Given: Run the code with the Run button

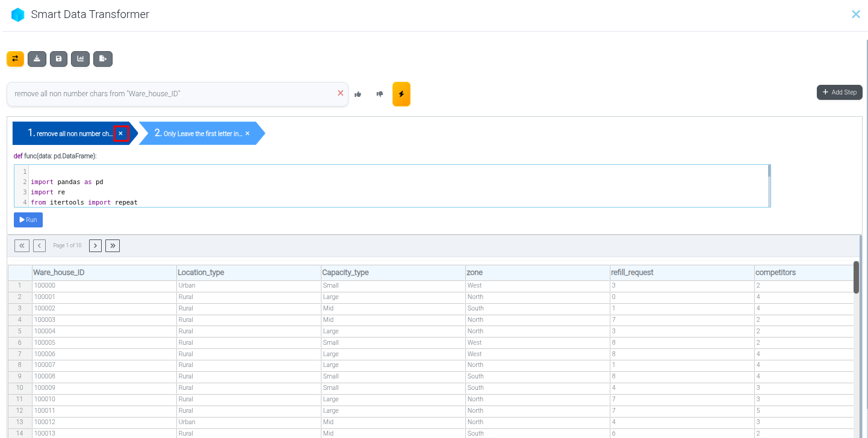Looking at the screenshot, I should point(28,220).
